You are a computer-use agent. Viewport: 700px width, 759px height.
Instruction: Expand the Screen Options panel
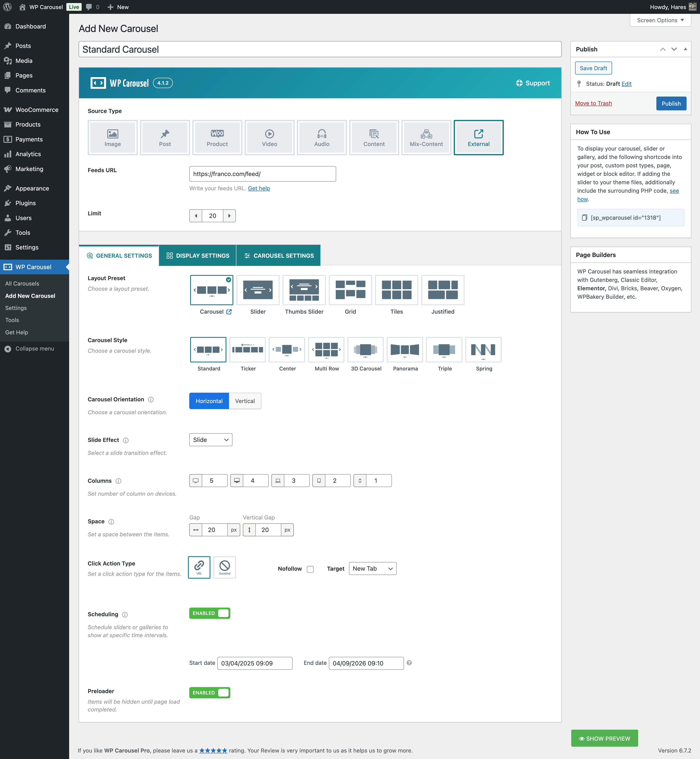tap(660, 21)
